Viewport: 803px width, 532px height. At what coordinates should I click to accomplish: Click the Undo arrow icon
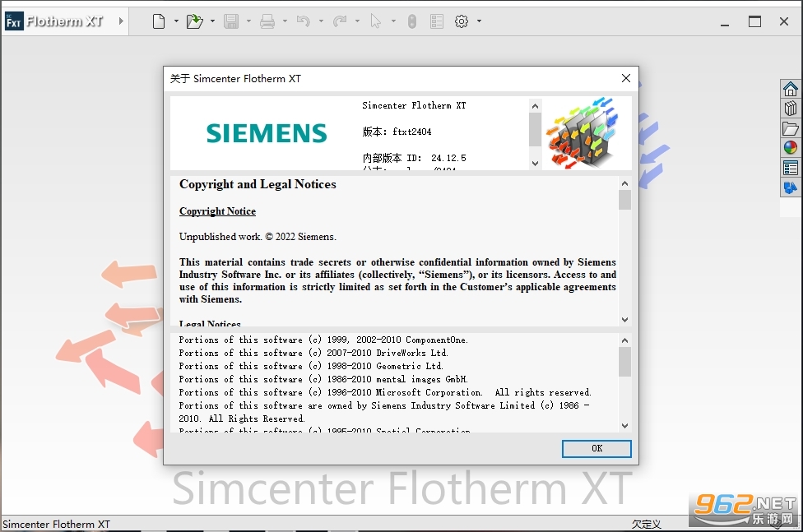click(304, 21)
